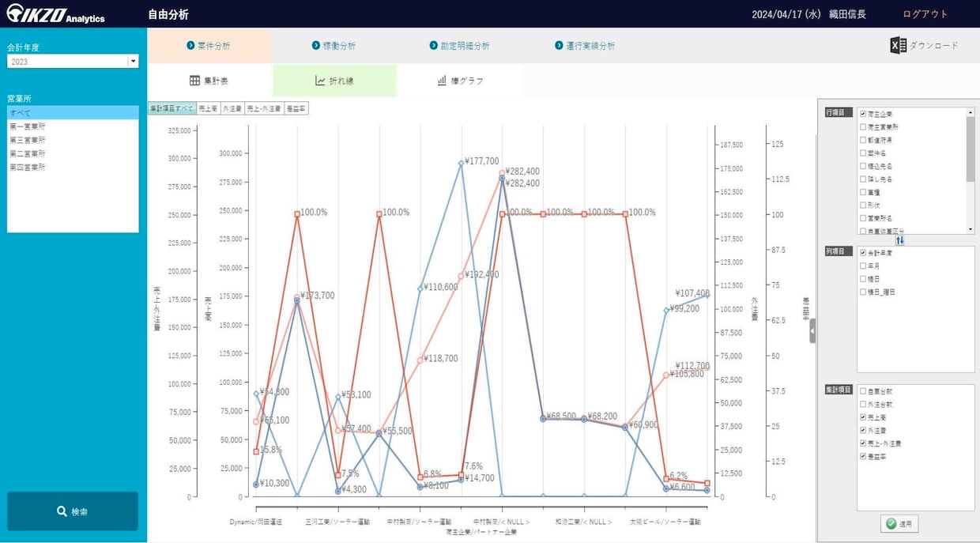Select 第四営業所 in the 営業所 list
The width and height of the screenshot is (980, 543).
73,168
